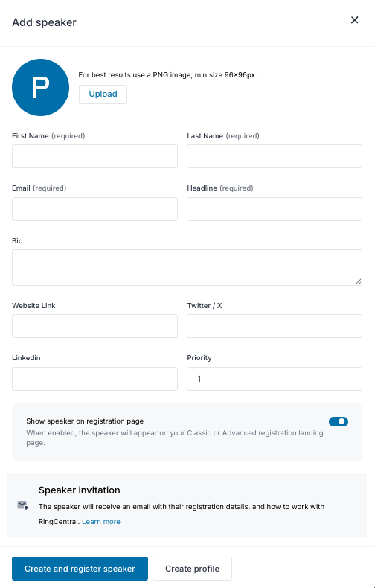The image size is (375, 588).
Task: Click the Add speaker dialog title
Action: click(44, 22)
